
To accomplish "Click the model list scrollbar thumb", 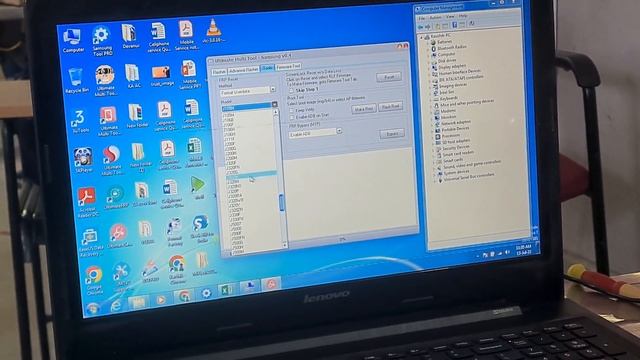I will coord(281,203).
